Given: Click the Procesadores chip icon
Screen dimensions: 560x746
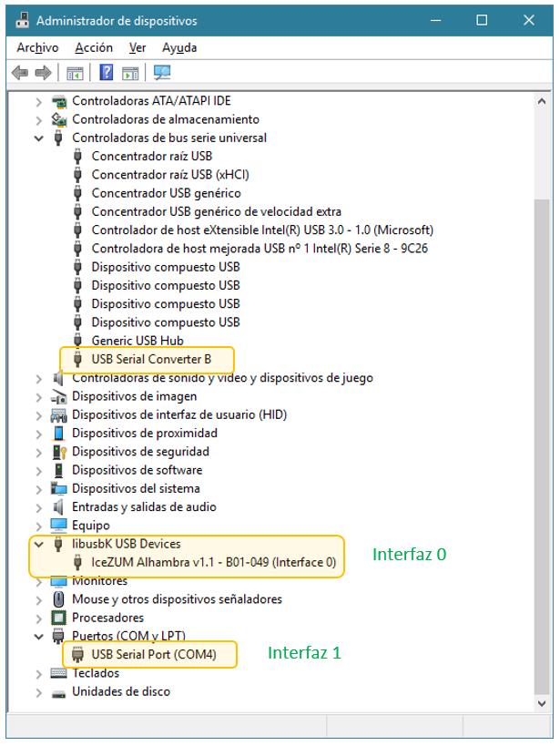Looking at the screenshot, I should (x=58, y=618).
